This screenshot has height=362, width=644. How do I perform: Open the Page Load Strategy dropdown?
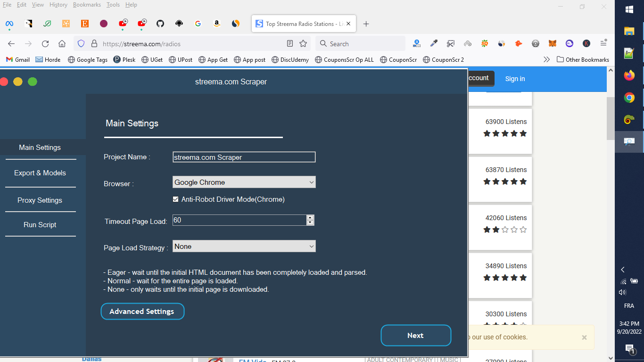[244, 247]
